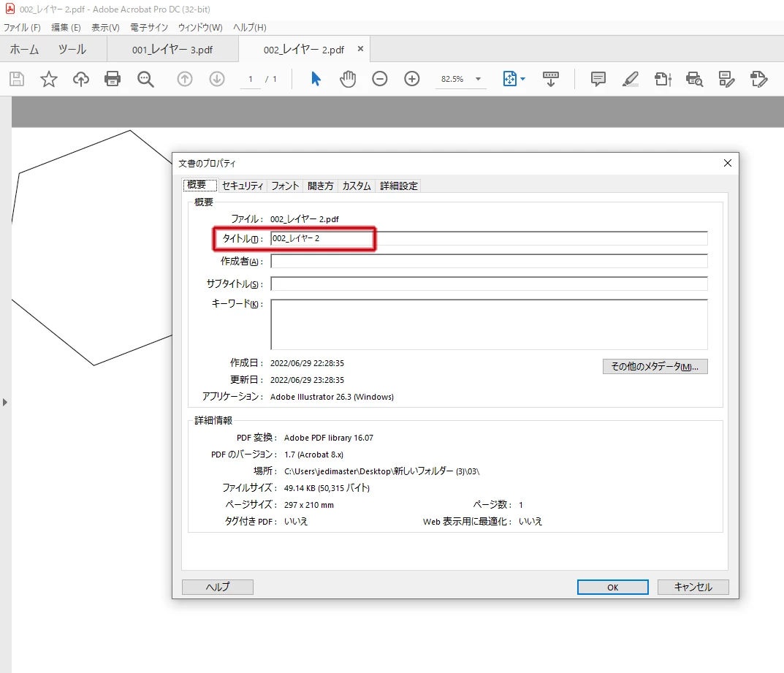Upload the file to cloud storage

coord(80,79)
